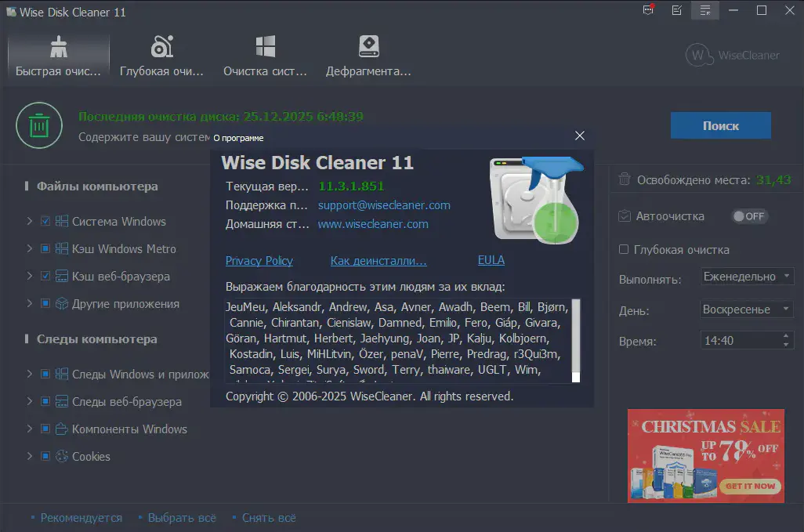The height and width of the screenshot is (532, 804).
Task: Click the WiseCleaner logo
Action: pyautogui.click(x=732, y=55)
